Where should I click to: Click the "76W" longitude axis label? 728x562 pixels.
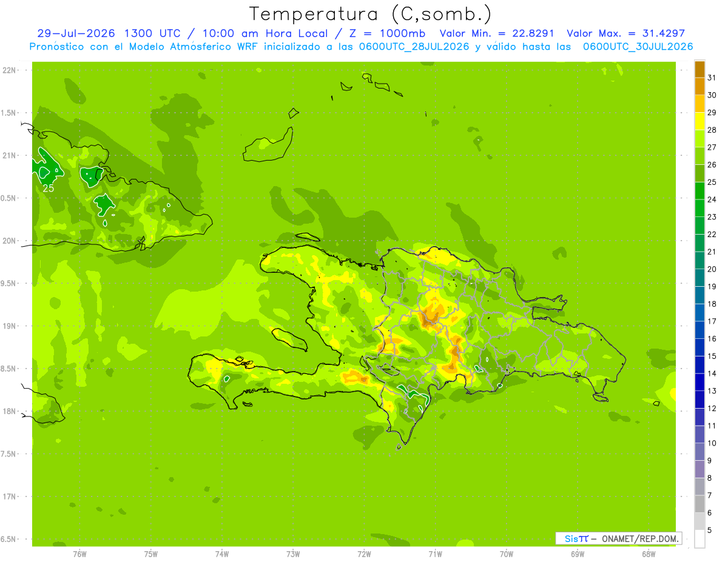pyautogui.click(x=79, y=554)
